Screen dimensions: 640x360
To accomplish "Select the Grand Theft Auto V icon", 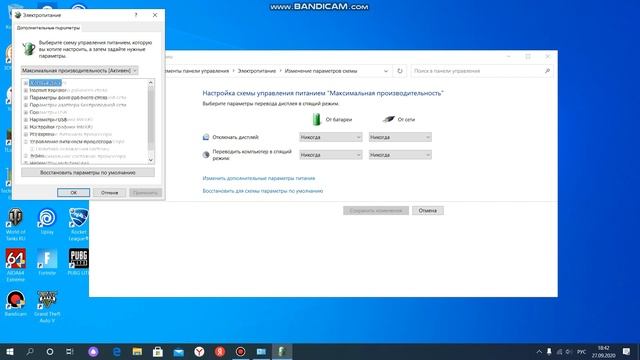I will point(47,307).
